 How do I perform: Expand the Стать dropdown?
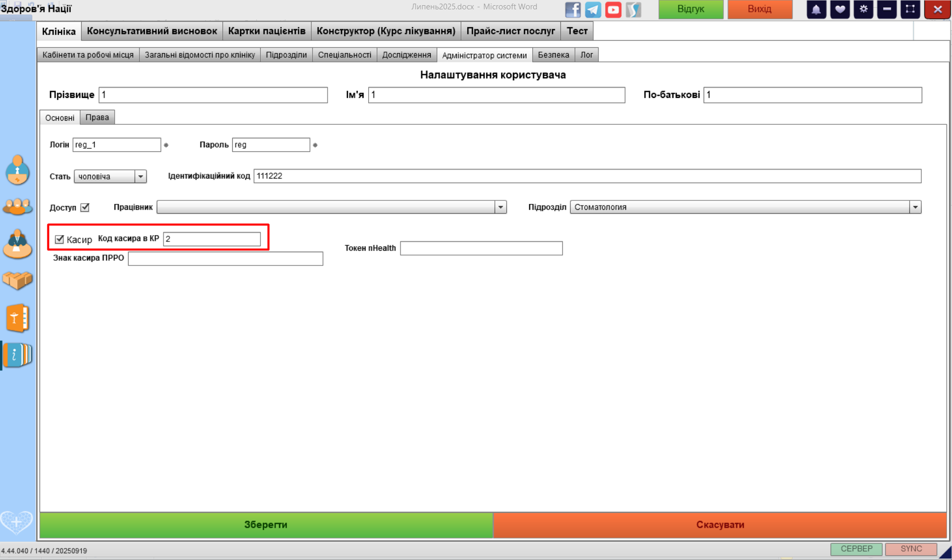pos(141,176)
